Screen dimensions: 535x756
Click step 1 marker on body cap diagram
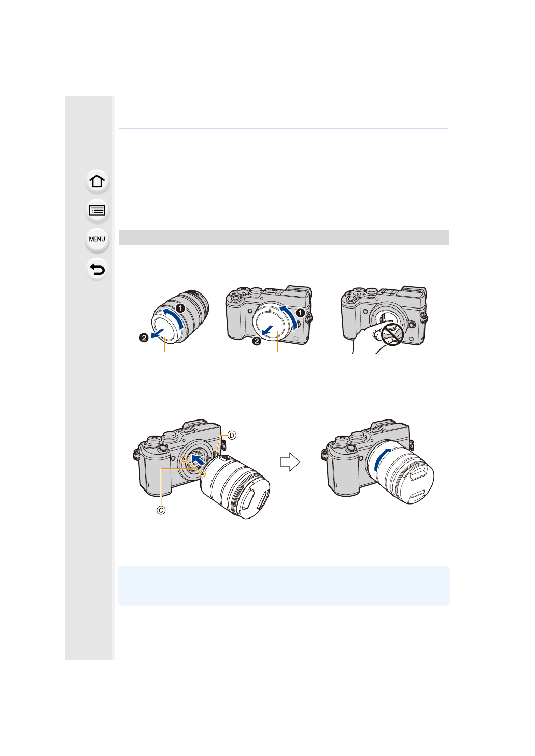point(300,313)
